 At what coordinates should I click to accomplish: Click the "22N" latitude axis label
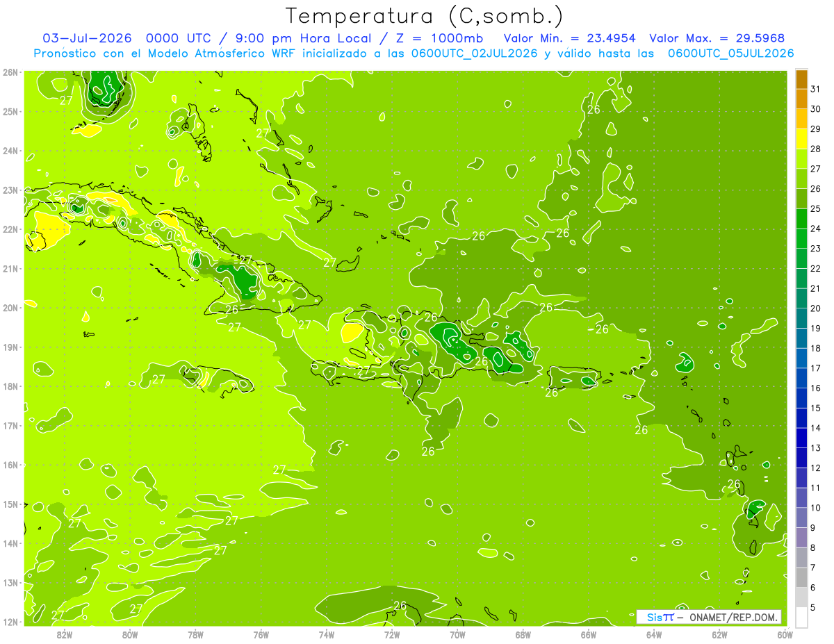click(10, 229)
